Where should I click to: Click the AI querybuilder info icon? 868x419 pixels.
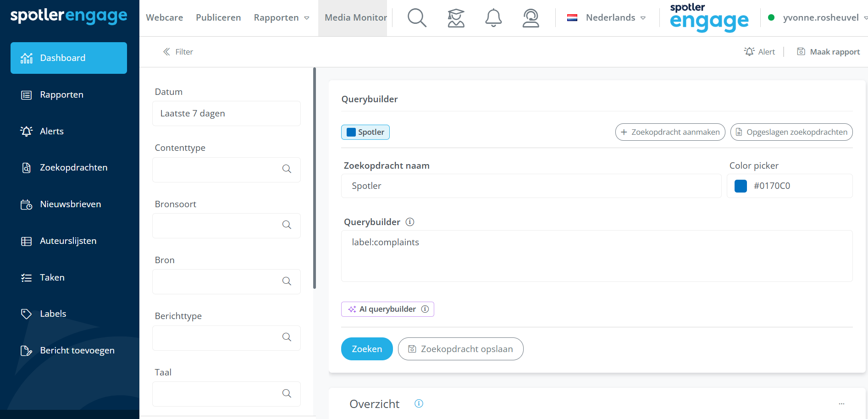(425, 309)
